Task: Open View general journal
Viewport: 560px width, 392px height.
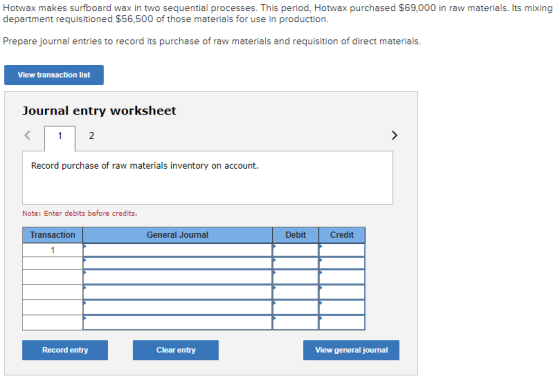Action: tap(351, 350)
